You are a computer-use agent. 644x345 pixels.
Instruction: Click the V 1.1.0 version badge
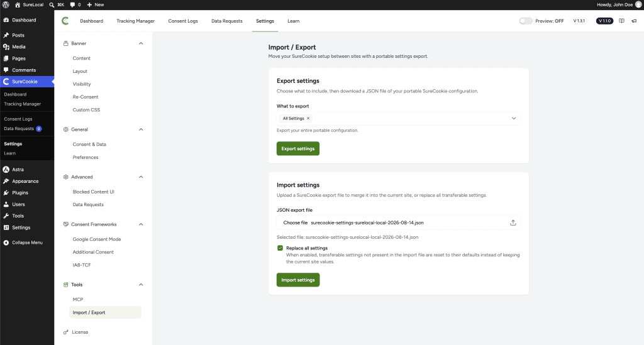point(604,21)
